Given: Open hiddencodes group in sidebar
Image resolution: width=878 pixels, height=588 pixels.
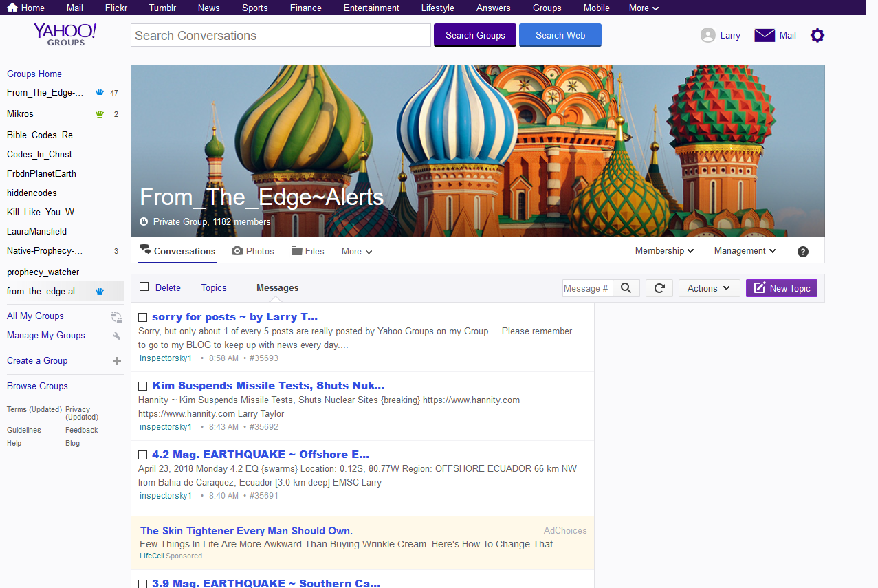Looking at the screenshot, I should click(32, 193).
